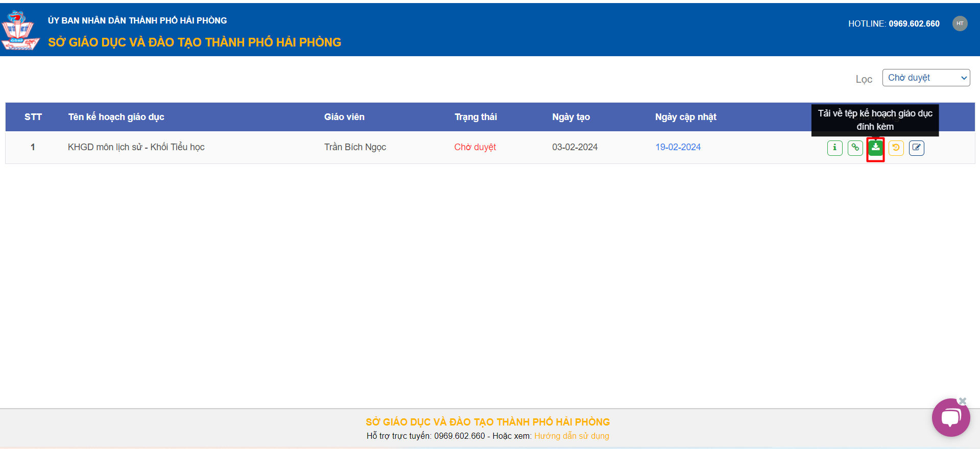Open the purple chat support bubble
980x449 pixels.
950,418
